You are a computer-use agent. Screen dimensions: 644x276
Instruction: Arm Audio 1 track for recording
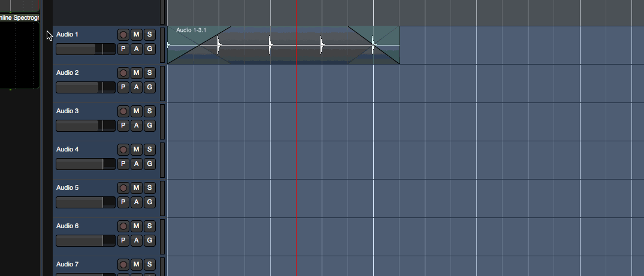pos(123,35)
